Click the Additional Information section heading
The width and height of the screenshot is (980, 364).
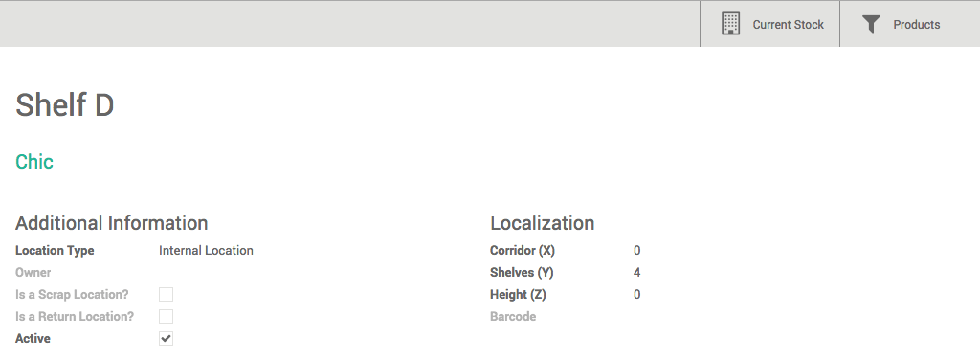(x=112, y=223)
